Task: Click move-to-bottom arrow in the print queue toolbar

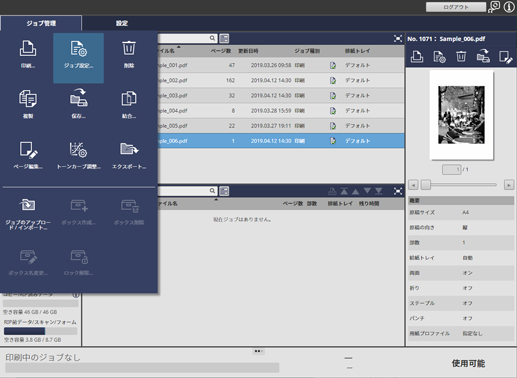Action: 379,191
